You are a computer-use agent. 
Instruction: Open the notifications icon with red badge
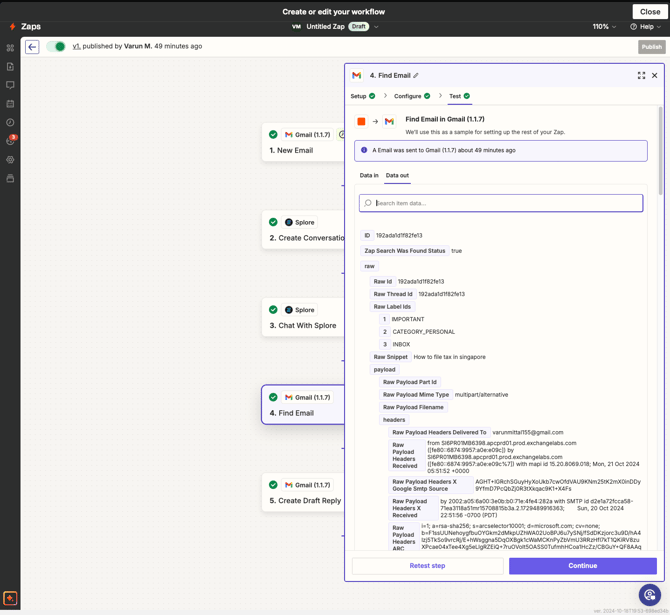coord(11,140)
